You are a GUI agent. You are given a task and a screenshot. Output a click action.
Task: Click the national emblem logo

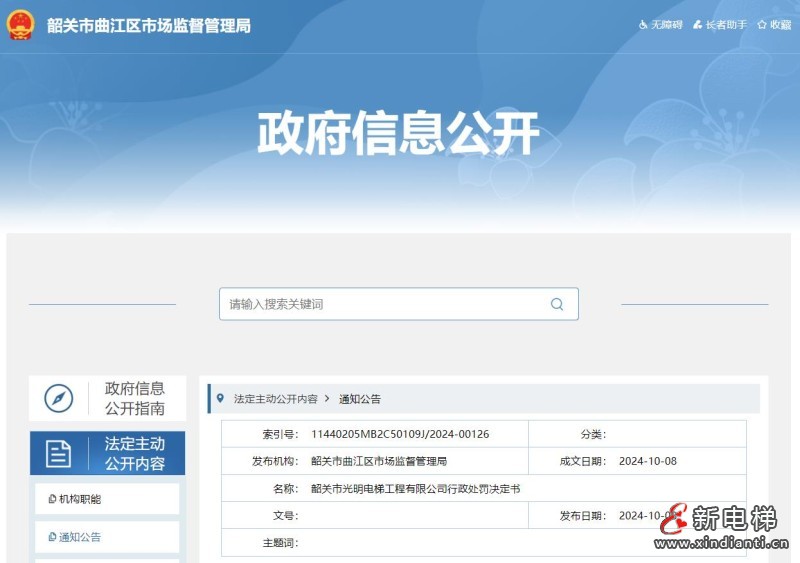(x=20, y=25)
